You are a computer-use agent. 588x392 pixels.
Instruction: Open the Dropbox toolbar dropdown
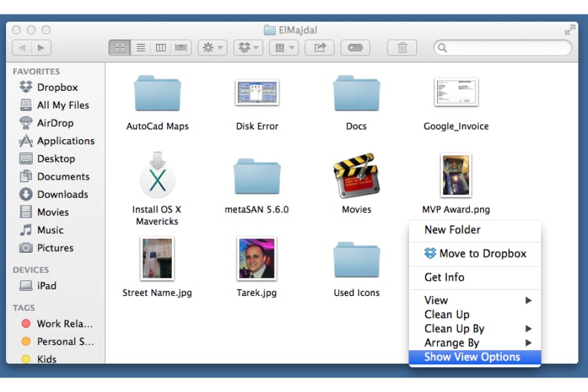click(248, 48)
